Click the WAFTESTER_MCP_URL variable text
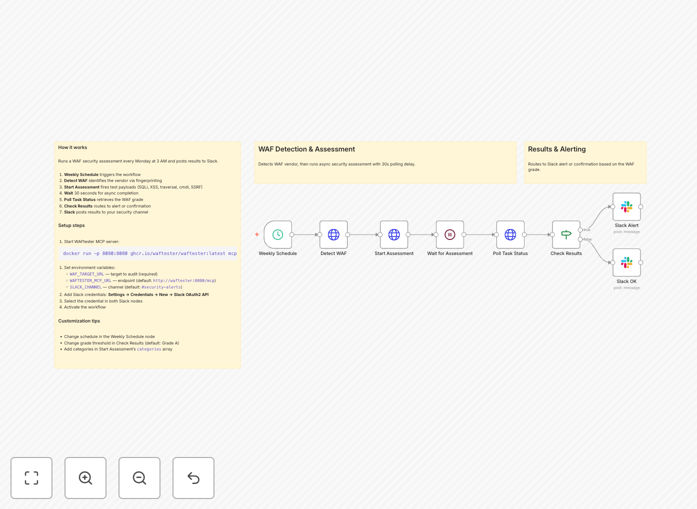 pyautogui.click(x=90, y=281)
